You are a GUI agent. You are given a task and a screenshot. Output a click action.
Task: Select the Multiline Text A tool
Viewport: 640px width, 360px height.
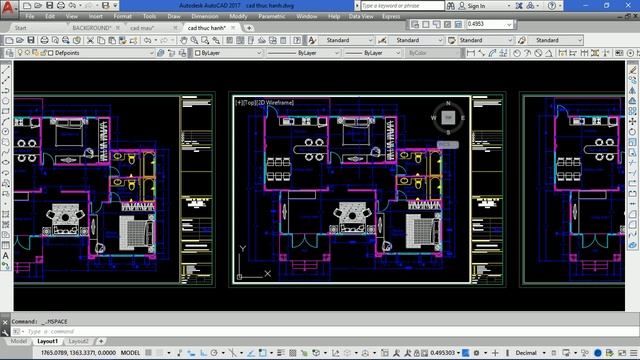(6, 256)
